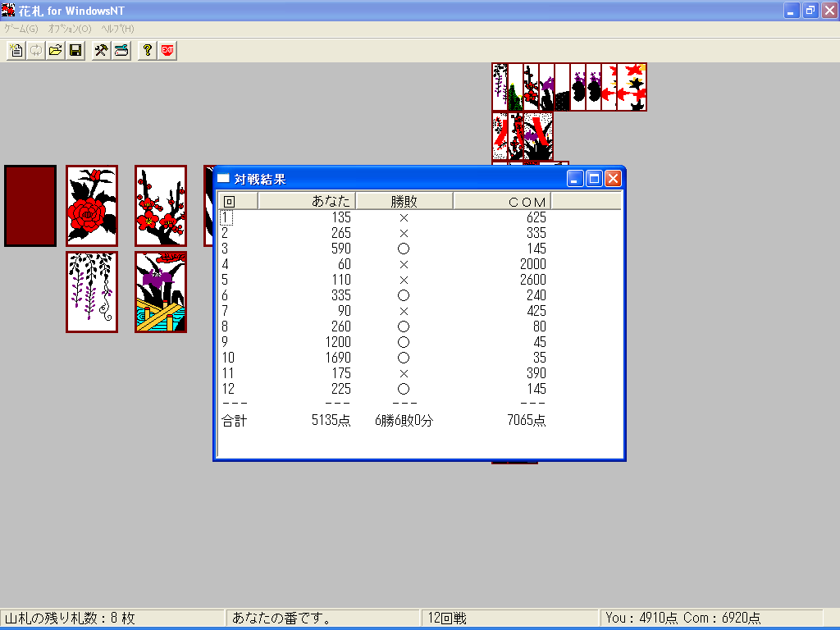Screen dimensions: 840x630
Task: Click the COM total 7065点
Action: pos(527,420)
